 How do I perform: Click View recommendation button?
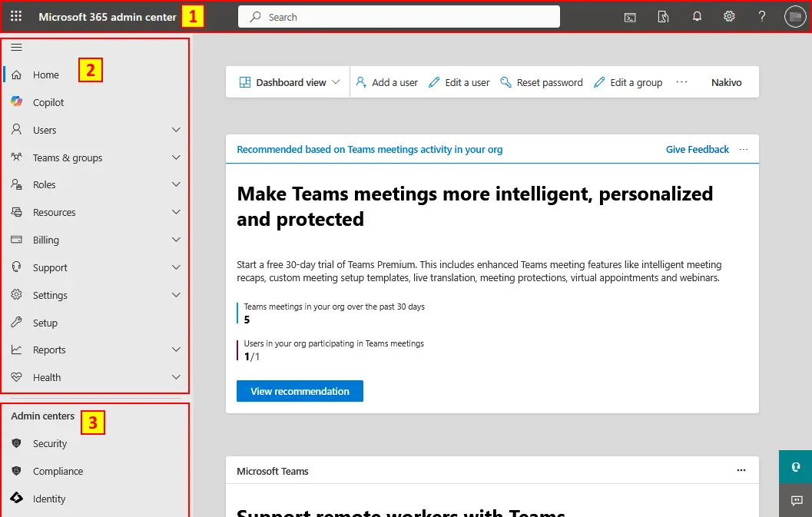tap(300, 391)
